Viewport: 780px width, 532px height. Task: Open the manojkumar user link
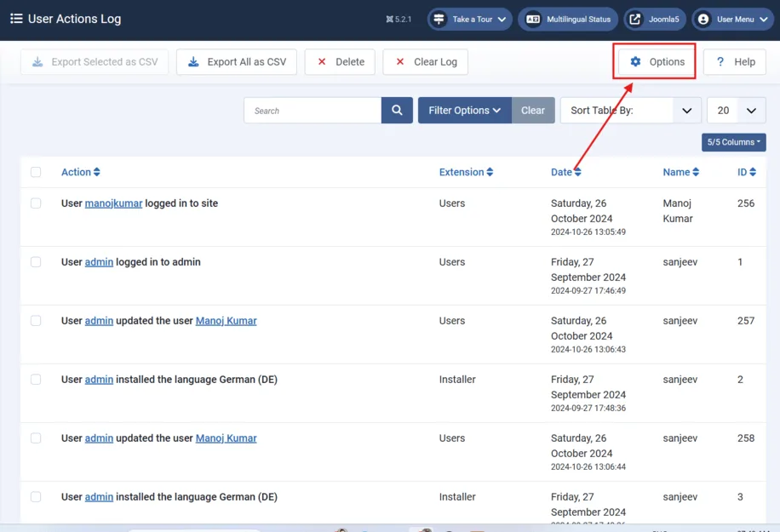pos(113,203)
